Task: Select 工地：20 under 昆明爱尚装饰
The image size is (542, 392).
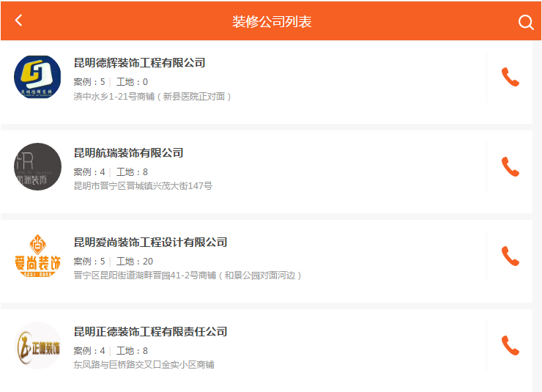Action: [135, 262]
